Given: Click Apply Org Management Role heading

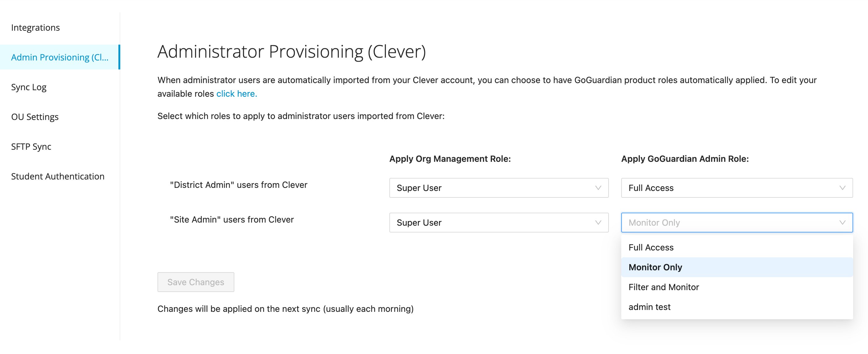Looking at the screenshot, I should pyautogui.click(x=450, y=159).
